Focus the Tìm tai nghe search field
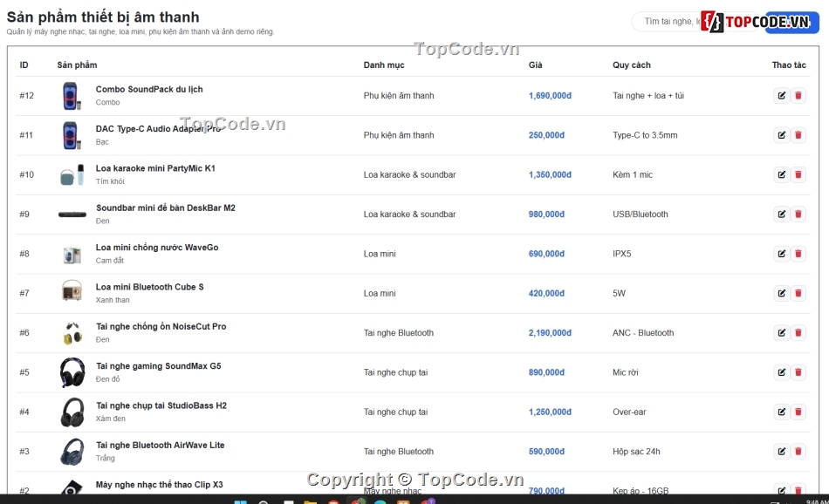The image size is (829, 504). coord(668,22)
